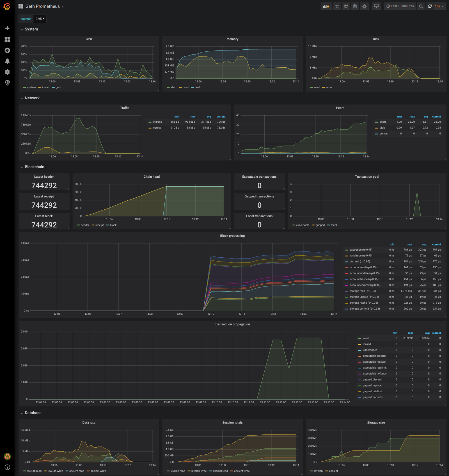Collapse the Network section
The width and height of the screenshot is (449, 476).
point(32,98)
